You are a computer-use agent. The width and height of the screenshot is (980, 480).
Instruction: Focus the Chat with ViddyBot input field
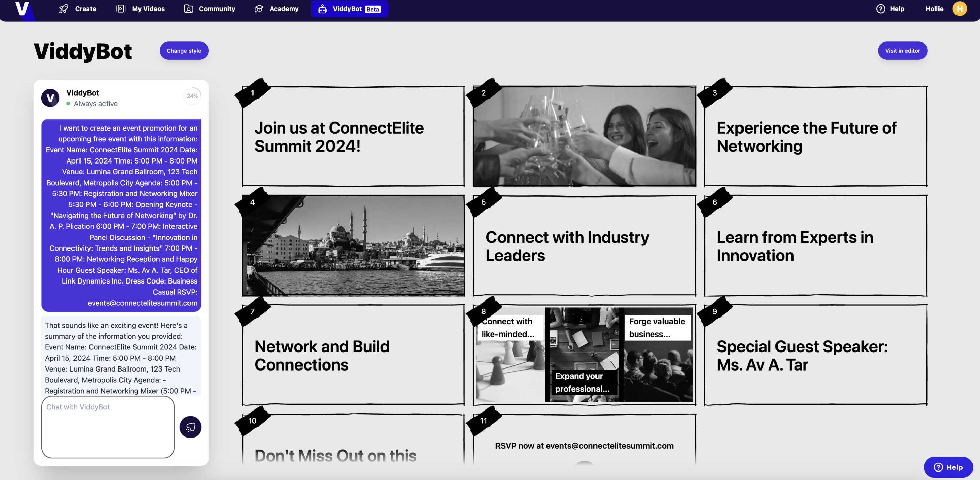click(108, 427)
